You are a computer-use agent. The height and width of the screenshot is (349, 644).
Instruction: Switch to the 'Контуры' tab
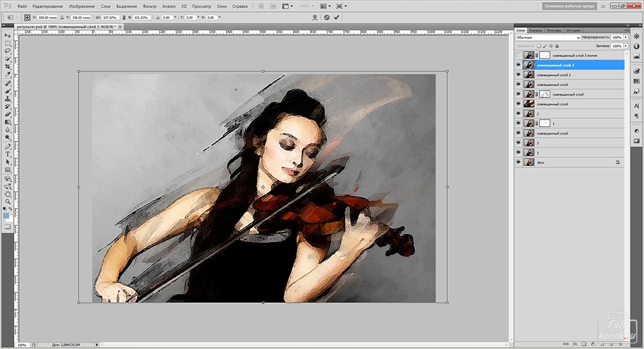554,30
